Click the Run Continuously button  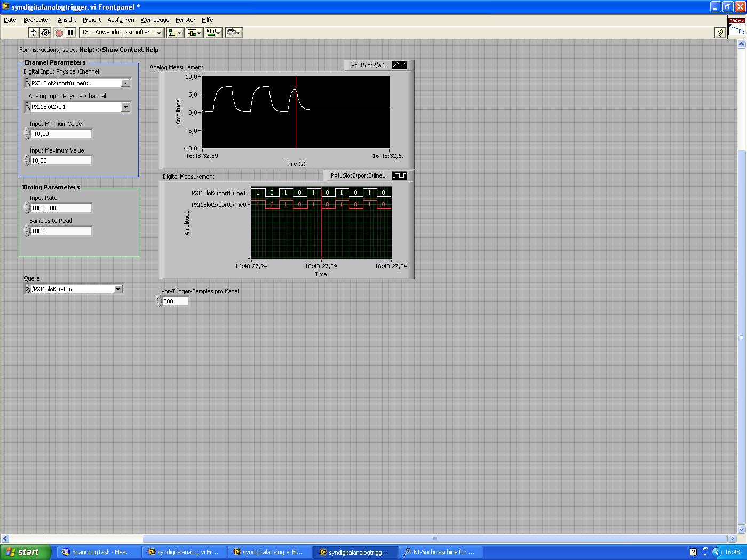tap(45, 33)
